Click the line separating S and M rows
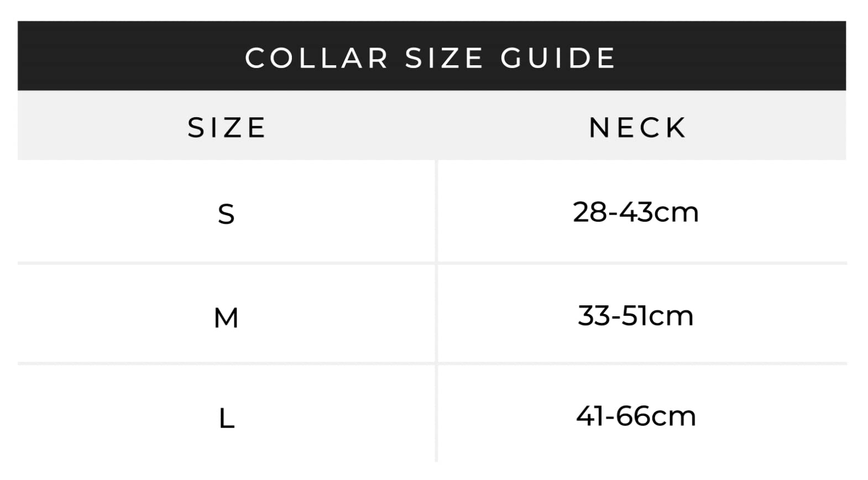 pos(431,263)
